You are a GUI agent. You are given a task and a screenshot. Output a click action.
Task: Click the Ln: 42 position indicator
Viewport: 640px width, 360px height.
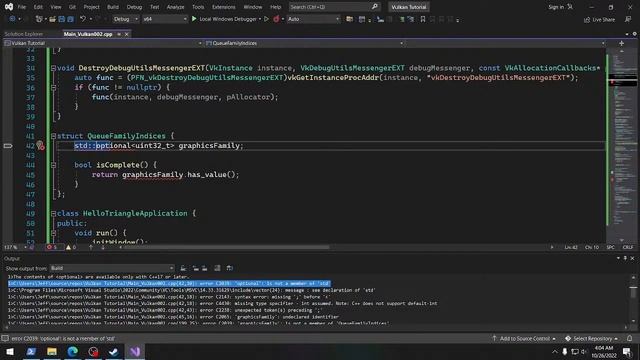[571, 247]
